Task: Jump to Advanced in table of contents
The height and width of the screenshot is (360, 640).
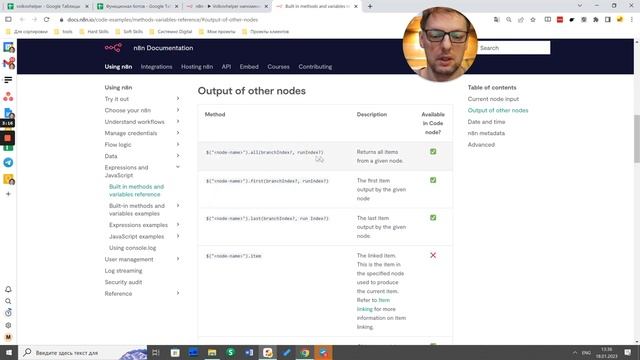Action: coord(481,144)
